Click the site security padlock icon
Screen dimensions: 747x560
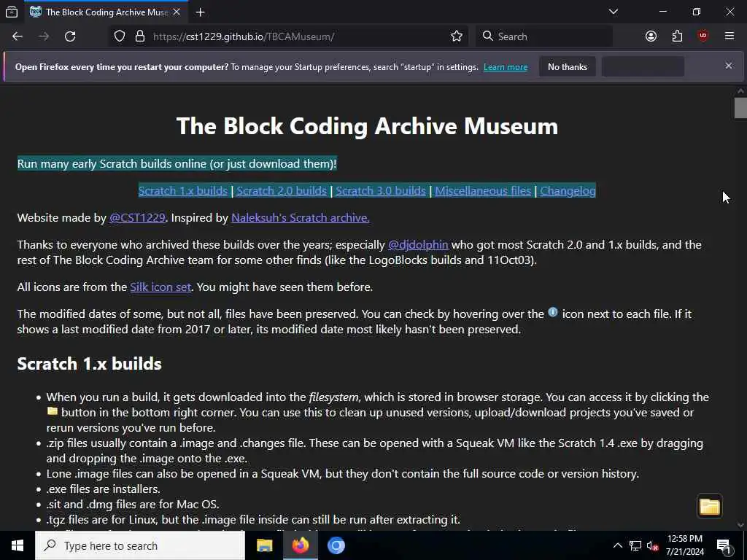[x=139, y=36]
